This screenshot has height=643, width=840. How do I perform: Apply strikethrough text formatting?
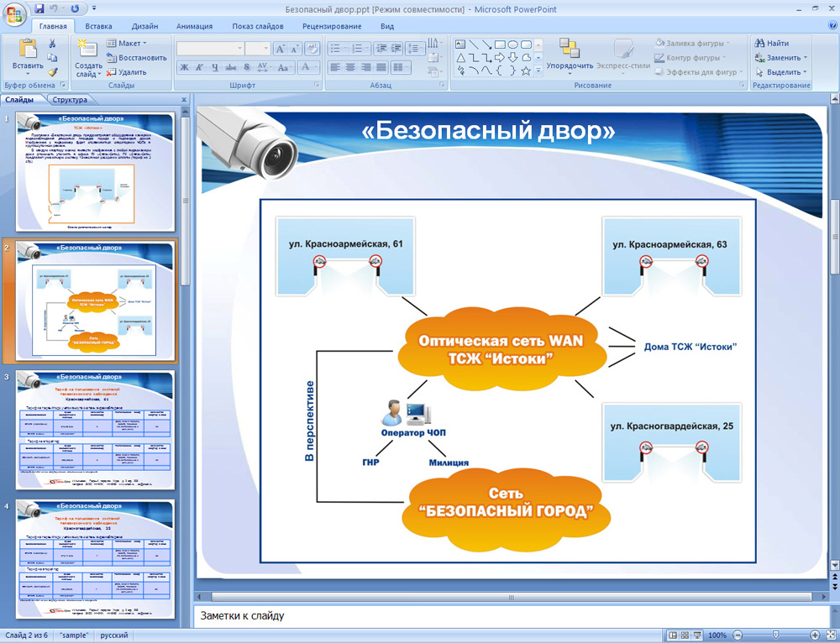[x=231, y=67]
